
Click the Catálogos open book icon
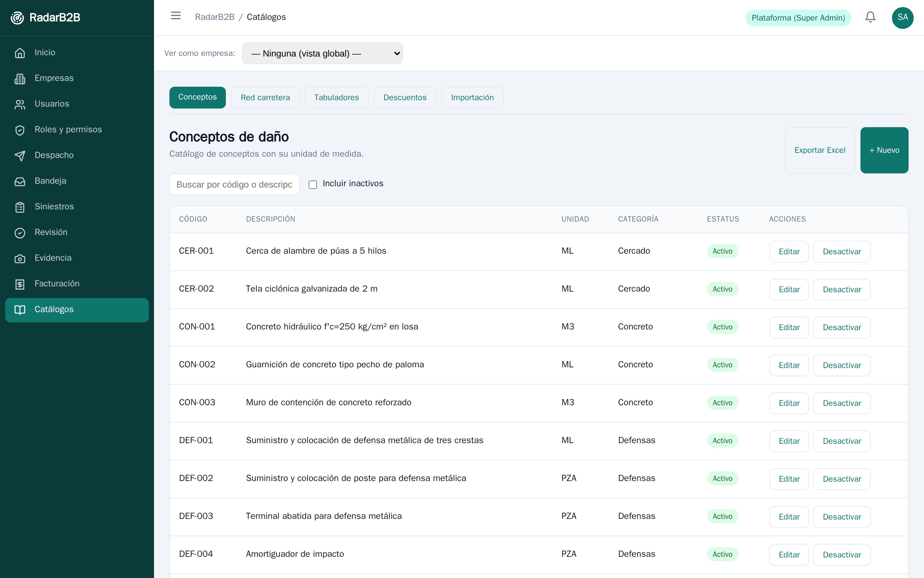click(x=20, y=310)
